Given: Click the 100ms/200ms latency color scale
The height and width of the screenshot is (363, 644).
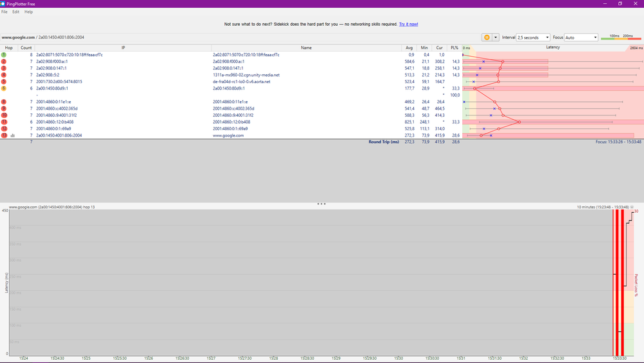Looking at the screenshot, I should (621, 37).
